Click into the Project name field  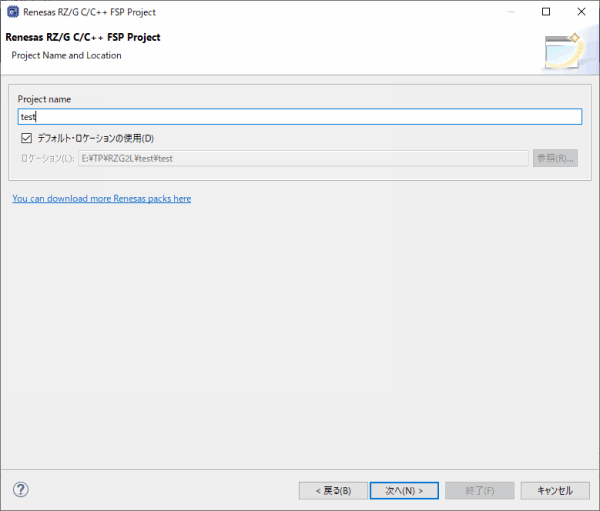click(x=300, y=117)
